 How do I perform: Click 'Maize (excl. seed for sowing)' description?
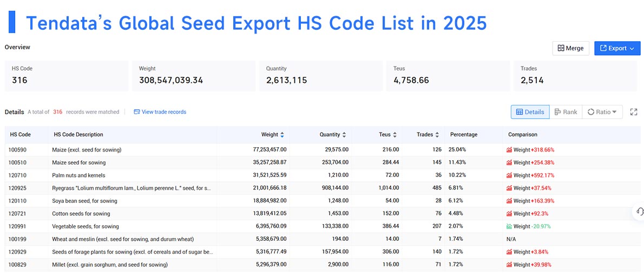[x=87, y=150]
